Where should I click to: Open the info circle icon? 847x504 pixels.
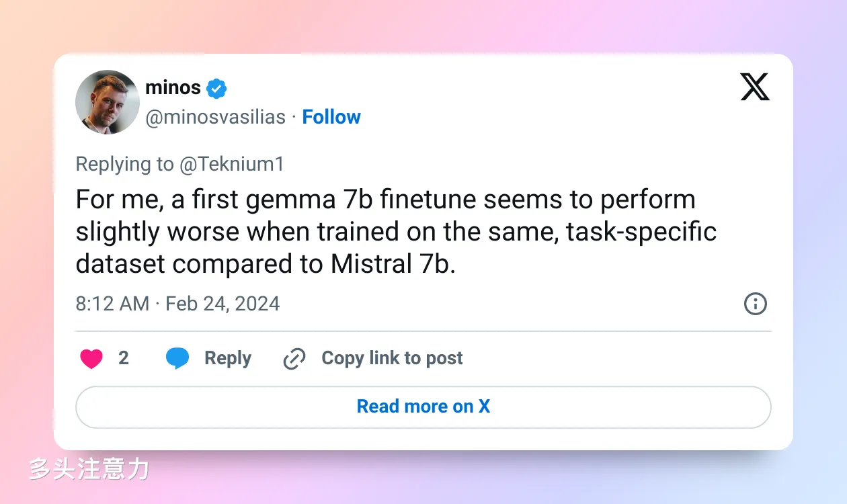click(x=756, y=304)
